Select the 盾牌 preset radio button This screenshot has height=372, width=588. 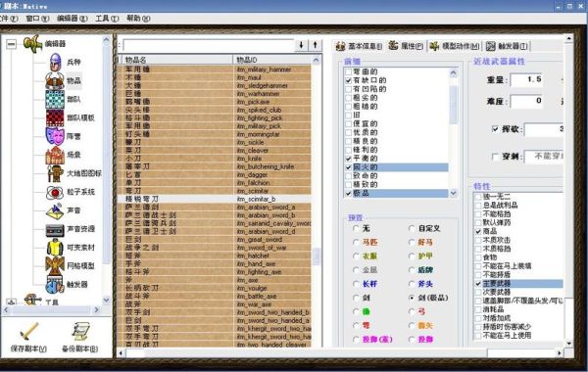[x=412, y=270]
